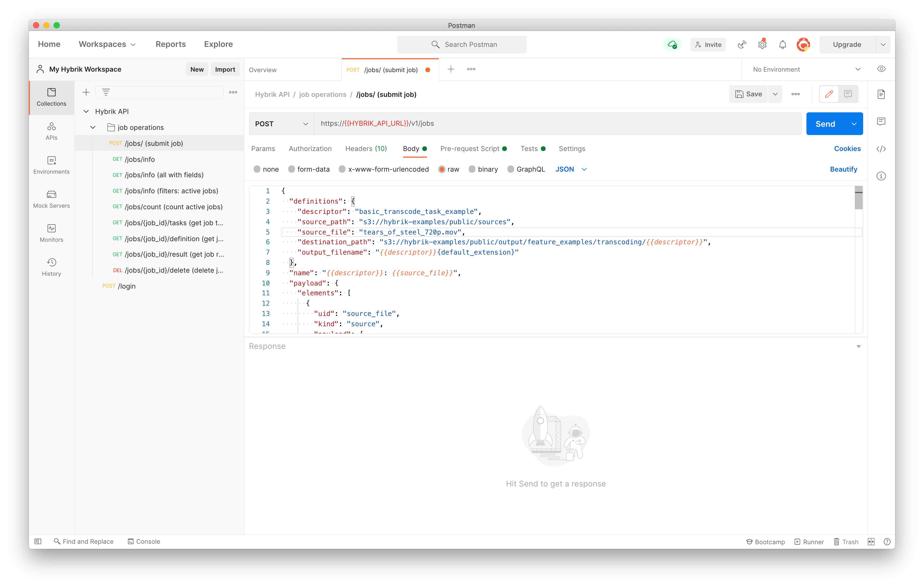Switch to comment mode icon
924x587 pixels.
click(848, 94)
